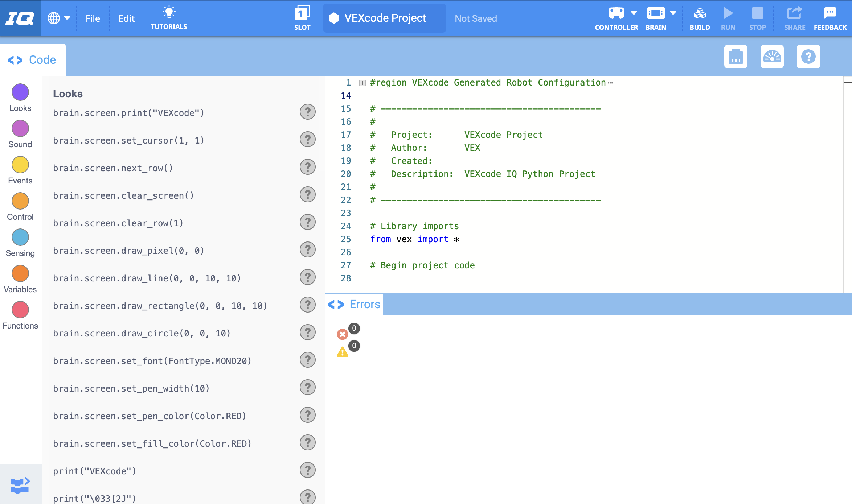Open the File menu

coord(93,18)
